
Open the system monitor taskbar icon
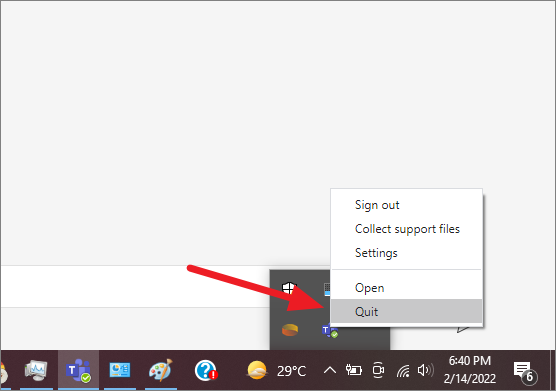tap(36, 371)
